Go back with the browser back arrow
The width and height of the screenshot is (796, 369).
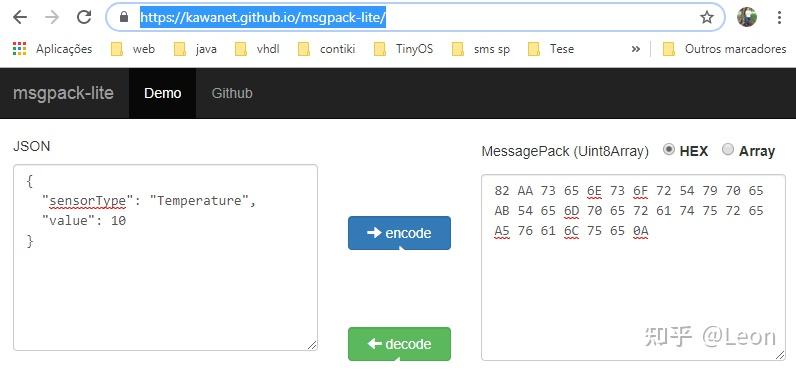[19, 17]
